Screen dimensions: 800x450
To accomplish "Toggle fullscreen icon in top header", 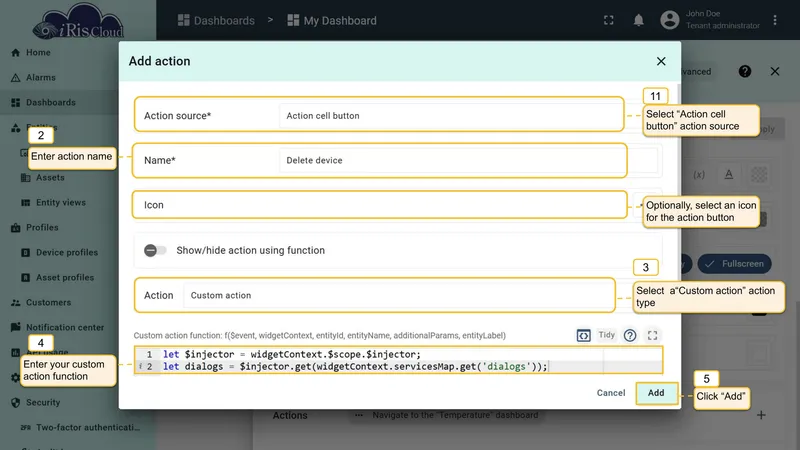I will click(609, 20).
